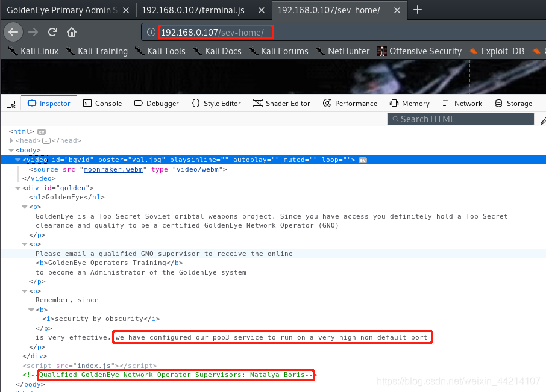Collapse the b element under Remember

[x=31, y=310]
